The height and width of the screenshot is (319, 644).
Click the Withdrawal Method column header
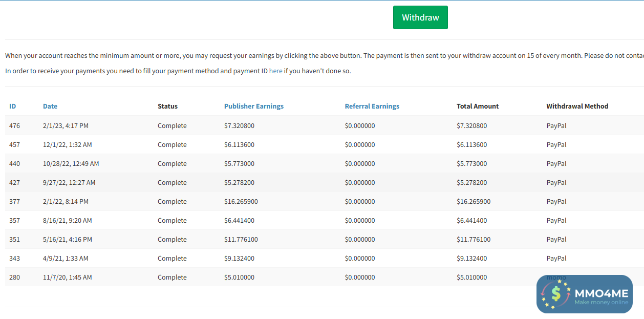[x=577, y=107]
